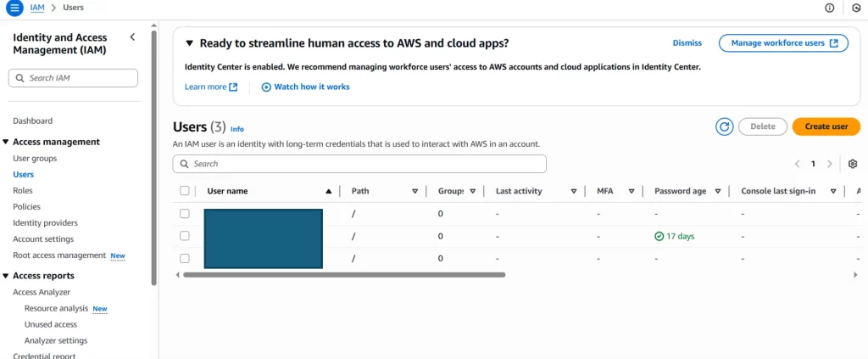Click the clock icon at top right corner

[857, 8]
